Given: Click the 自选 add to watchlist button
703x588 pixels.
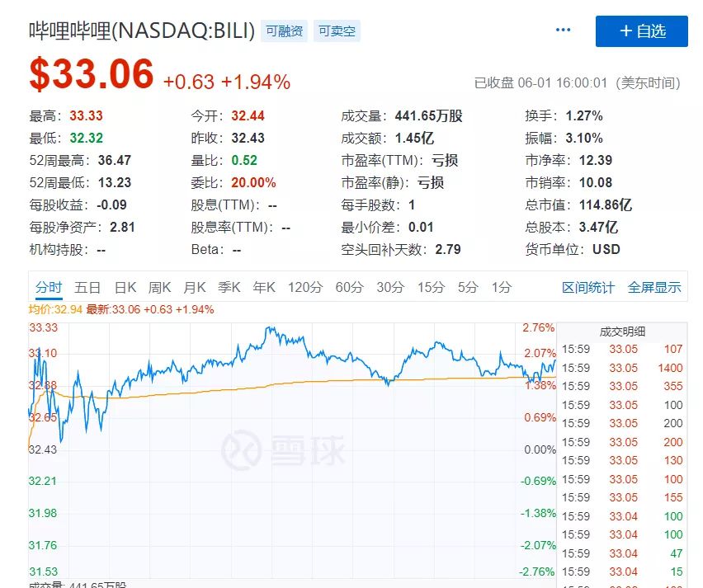Looking at the screenshot, I should (x=641, y=31).
